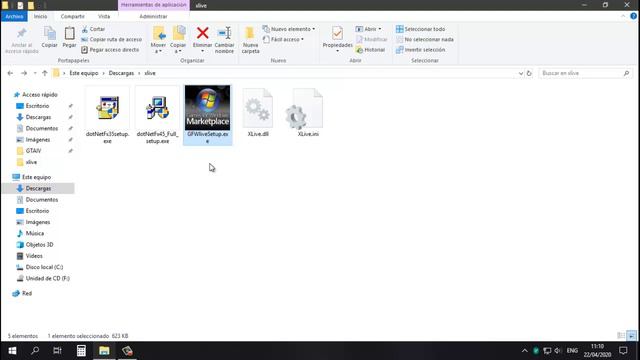Click Herramientas de aplicación contextual tab
The width and height of the screenshot is (640, 360).
click(154, 5)
